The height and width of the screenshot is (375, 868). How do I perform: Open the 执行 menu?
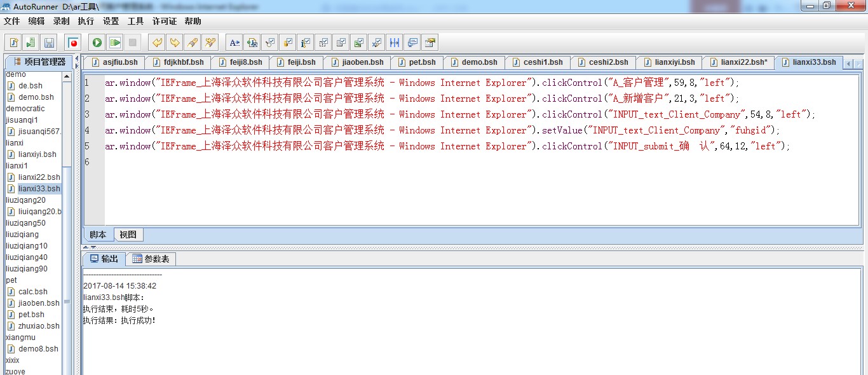tap(86, 21)
